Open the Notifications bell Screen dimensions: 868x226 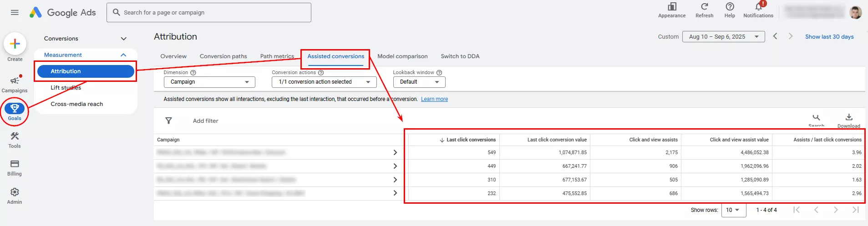pos(758,10)
